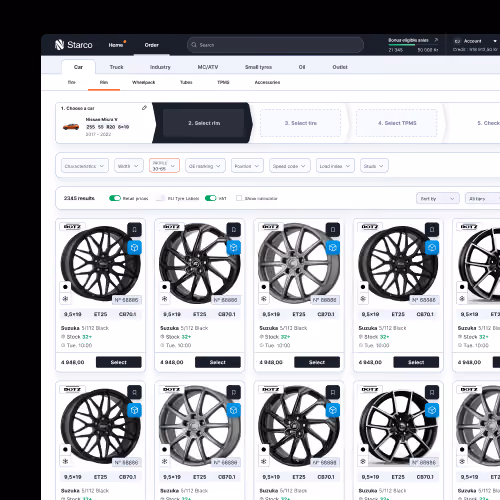Select the Wheelpack sub-tab
The image size is (500, 500).
(144, 82)
